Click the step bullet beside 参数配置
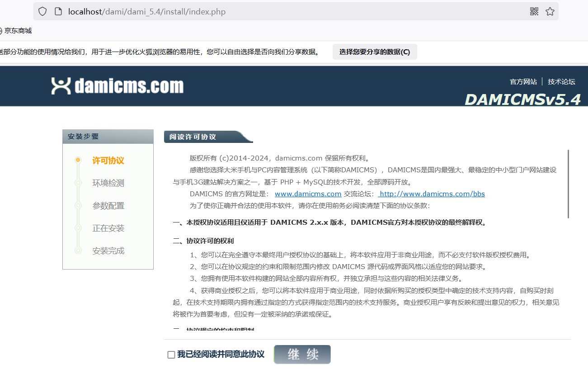The height and width of the screenshot is (374, 588). click(78, 205)
